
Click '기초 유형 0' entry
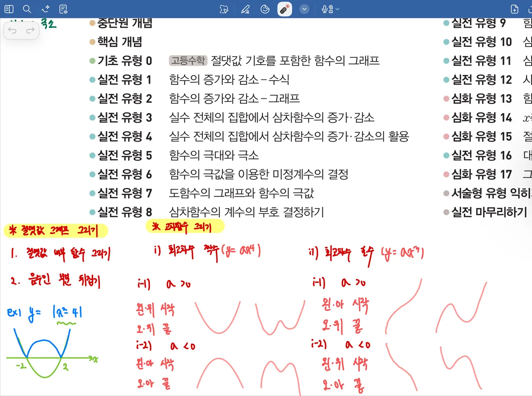click(125, 61)
